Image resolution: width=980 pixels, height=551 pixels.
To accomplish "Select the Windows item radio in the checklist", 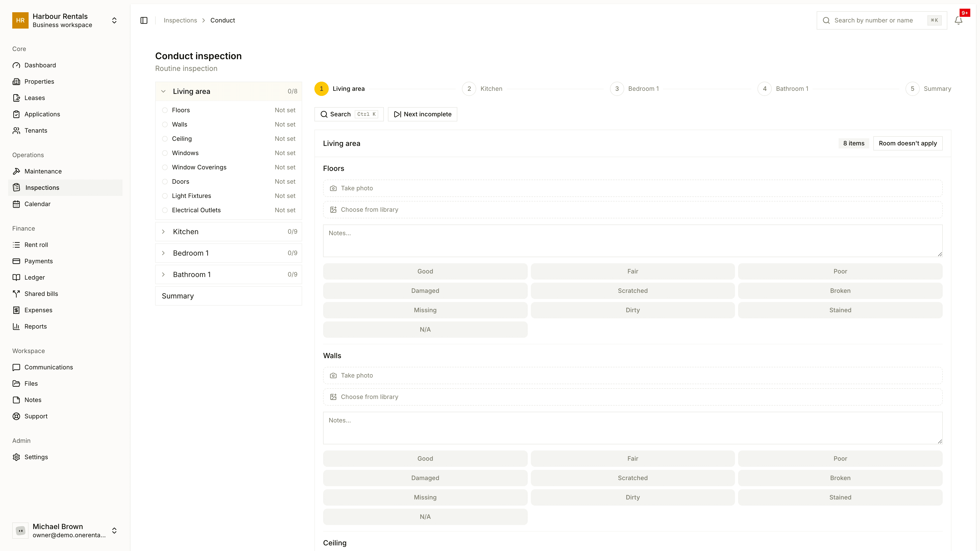I will coord(165,153).
